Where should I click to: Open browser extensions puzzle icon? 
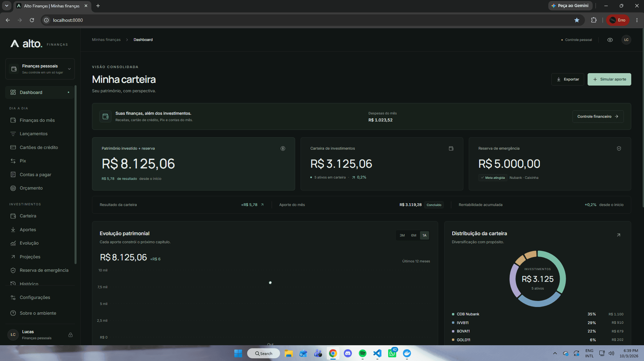point(594,20)
